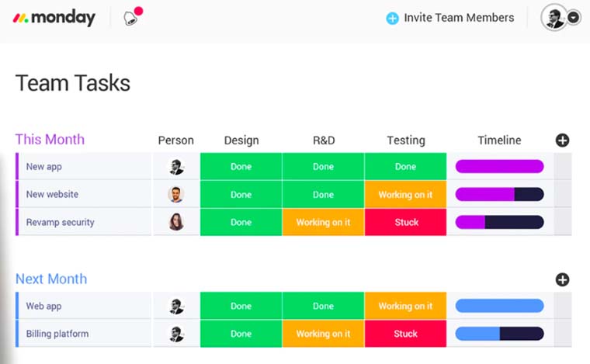The width and height of the screenshot is (590, 364).
Task: Click person avatar for New website row
Action: [176, 195]
